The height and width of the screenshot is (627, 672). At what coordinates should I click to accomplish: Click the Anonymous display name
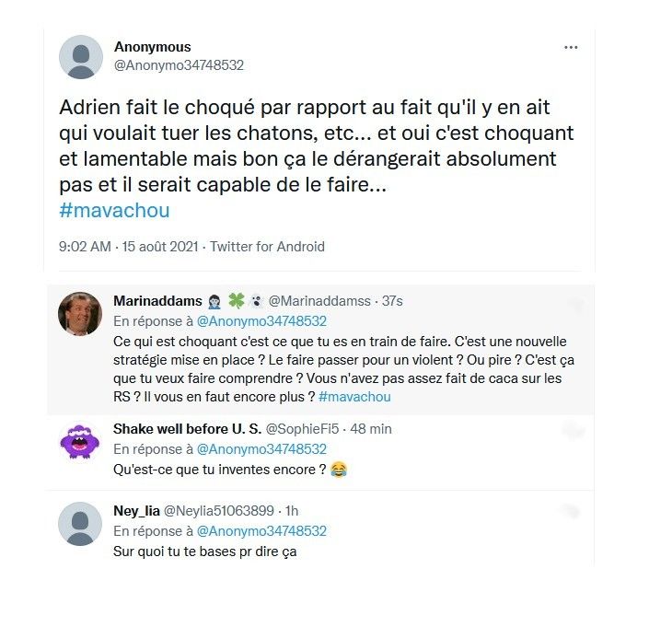click(x=153, y=47)
